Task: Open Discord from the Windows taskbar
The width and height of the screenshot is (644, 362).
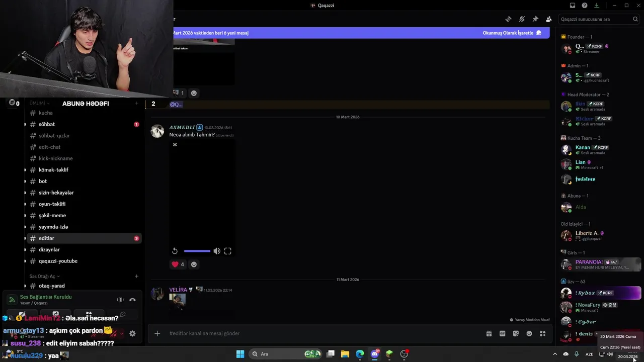Action: 375,354
